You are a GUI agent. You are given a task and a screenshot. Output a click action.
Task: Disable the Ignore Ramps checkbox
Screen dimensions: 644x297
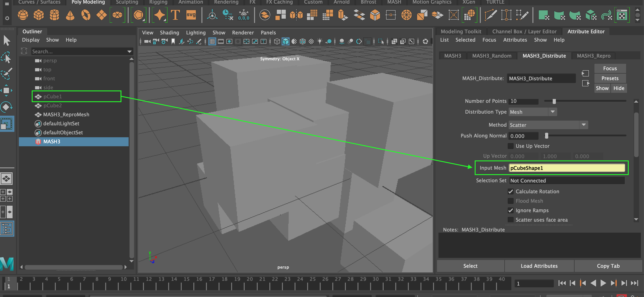point(510,210)
